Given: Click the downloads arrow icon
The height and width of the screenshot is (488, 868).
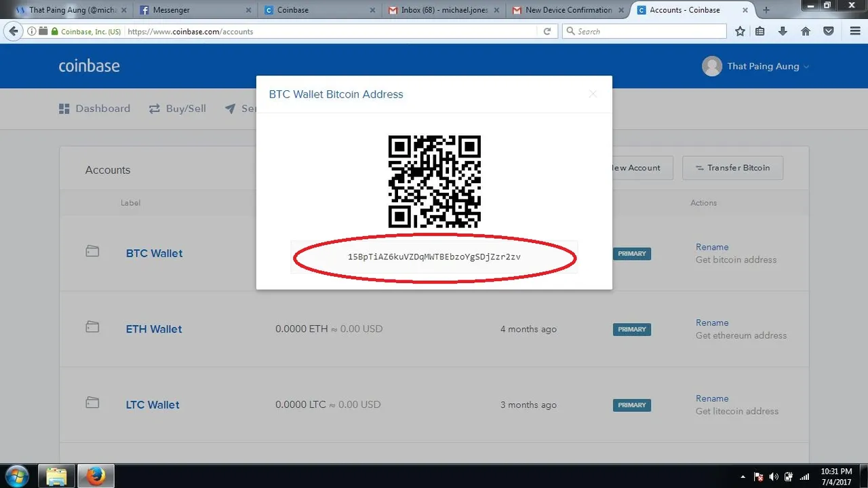Looking at the screenshot, I should pyautogui.click(x=783, y=31).
